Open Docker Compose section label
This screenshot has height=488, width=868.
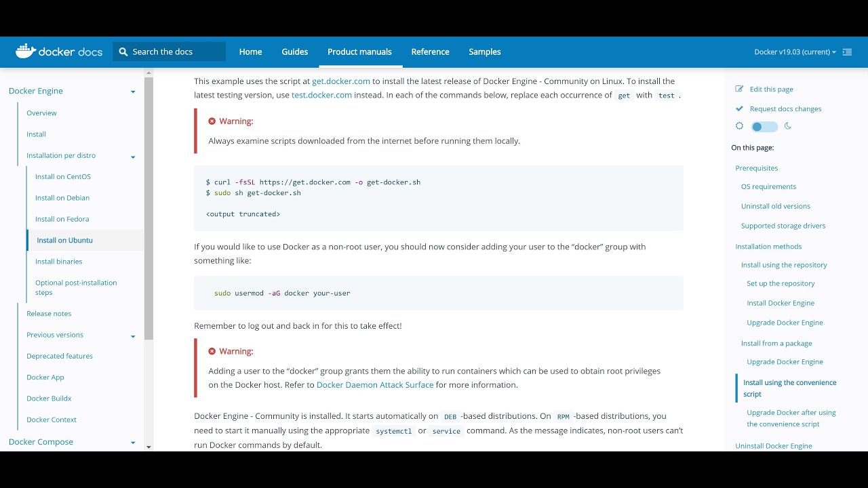(41, 442)
